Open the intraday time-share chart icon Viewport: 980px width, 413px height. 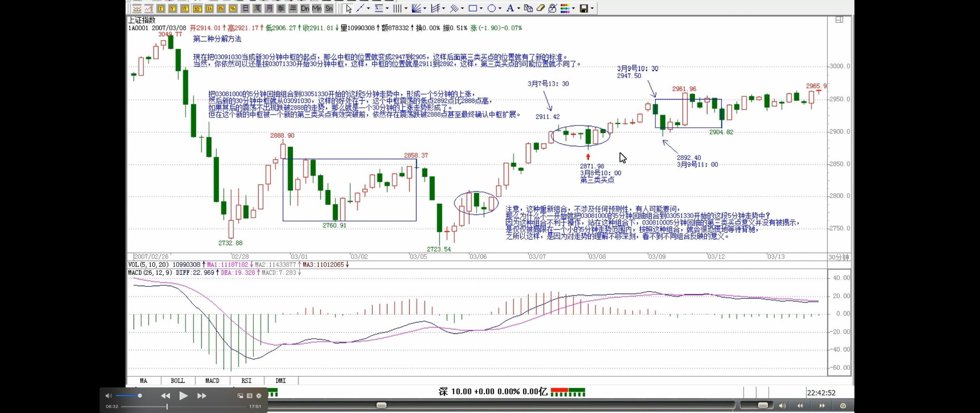(x=137, y=8)
